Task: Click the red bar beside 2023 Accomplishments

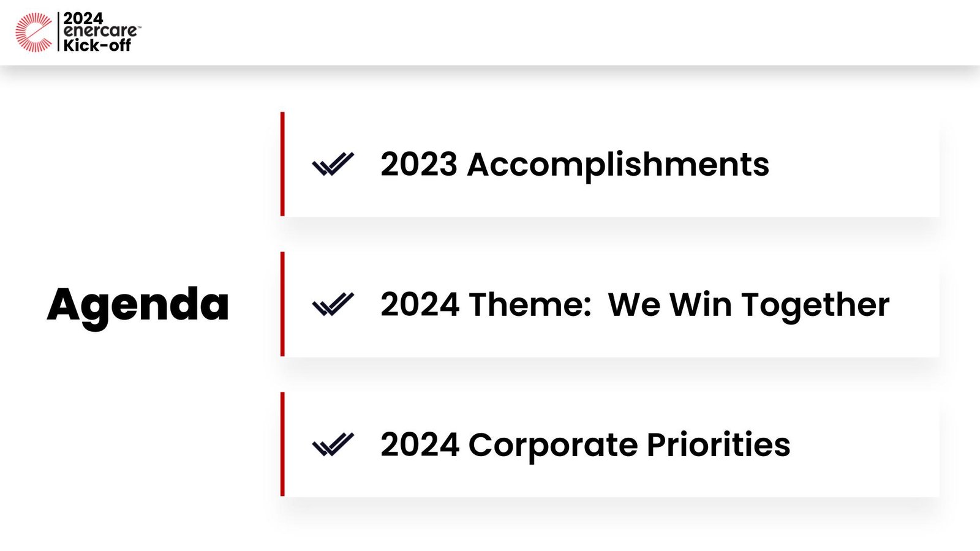Action: click(282, 164)
